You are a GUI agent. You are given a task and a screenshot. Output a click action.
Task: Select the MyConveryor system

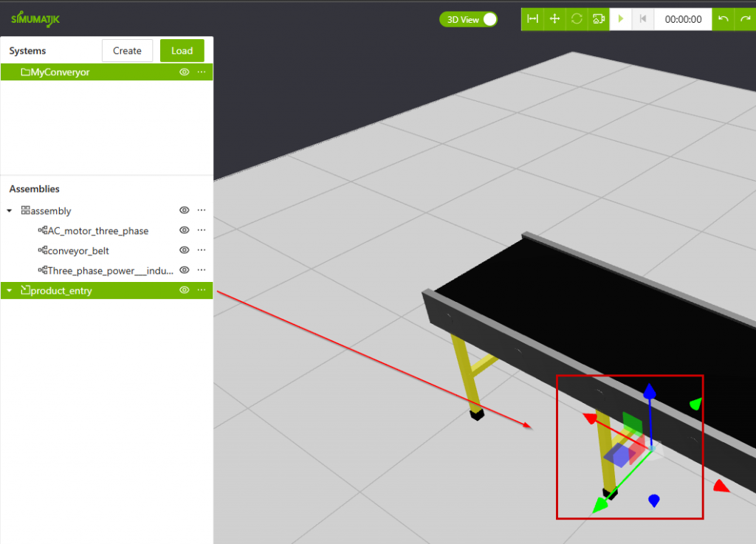(106, 72)
